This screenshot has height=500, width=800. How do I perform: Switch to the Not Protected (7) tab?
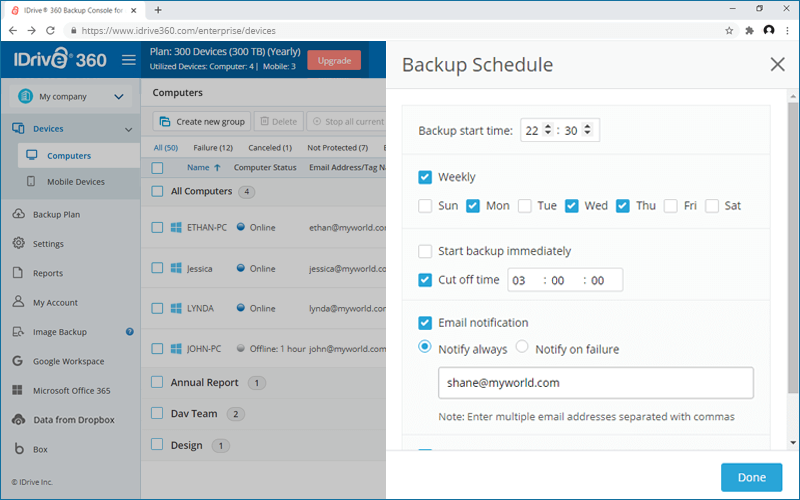337,147
